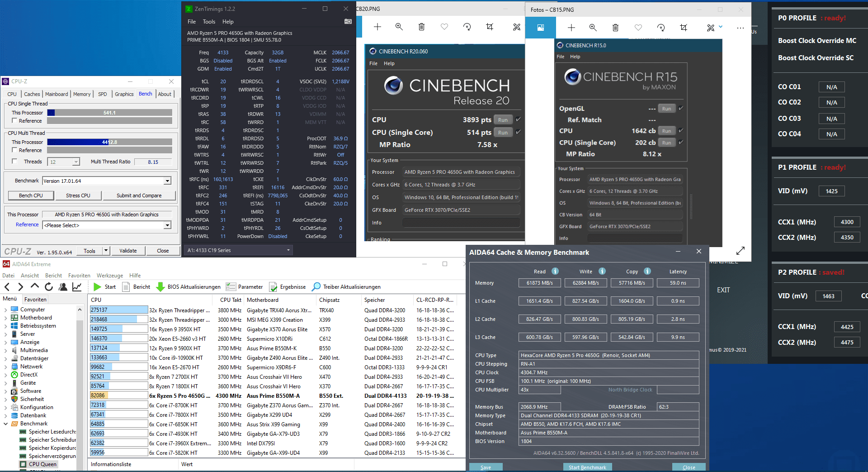Click AIDA64 back navigation arrow

[7, 286]
